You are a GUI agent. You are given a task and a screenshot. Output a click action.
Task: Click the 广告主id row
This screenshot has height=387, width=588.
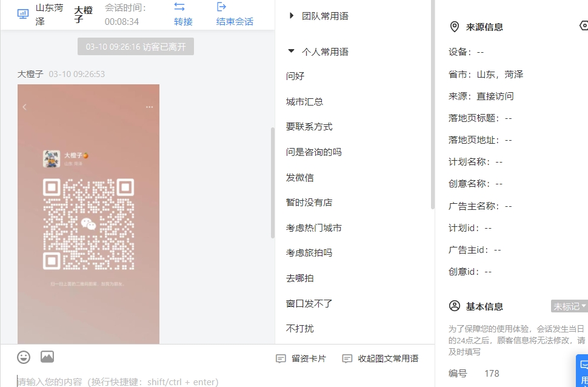click(x=475, y=250)
